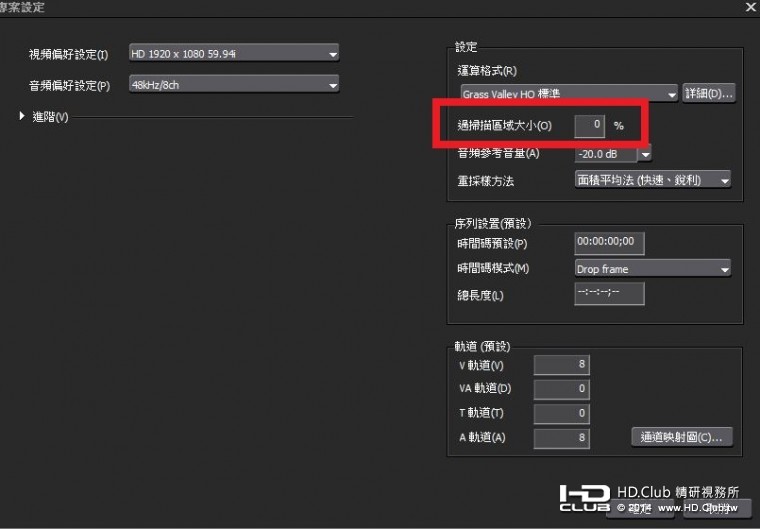760x529 pixels.
Task: Open the 視頻偏好設定 dropdown
Action: 234,53
